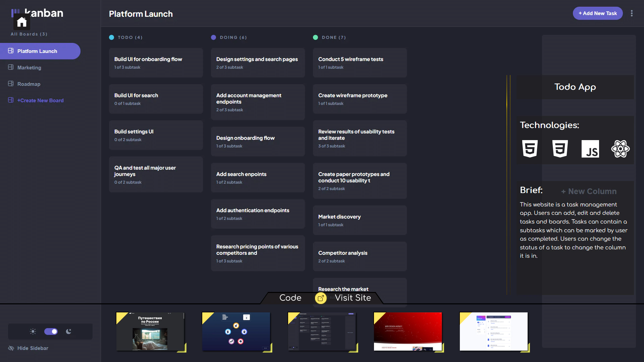Open task QA and test all major user journeys
The image size is (644, 362).
[156, 174]
